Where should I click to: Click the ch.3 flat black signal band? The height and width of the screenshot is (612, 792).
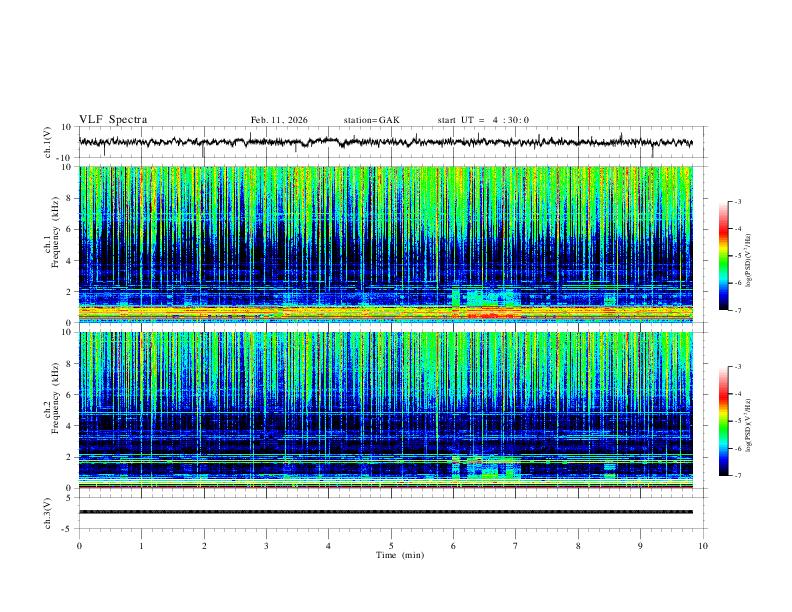point(386,512)
